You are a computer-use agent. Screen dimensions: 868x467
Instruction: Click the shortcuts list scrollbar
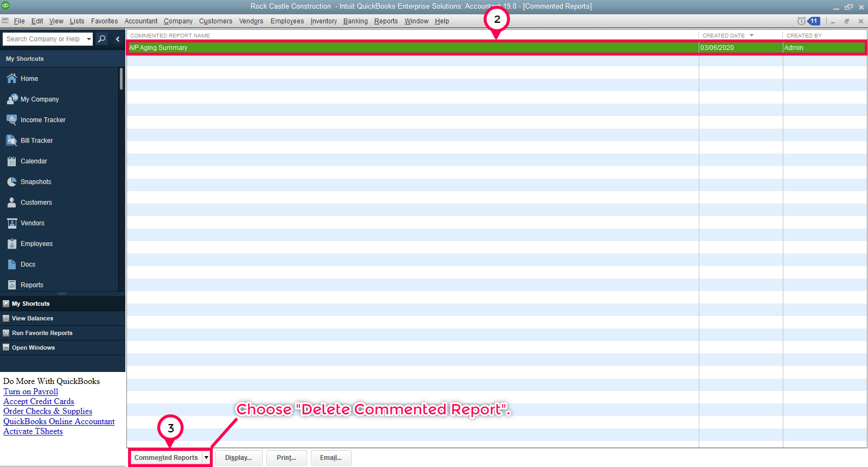(121, 79)
